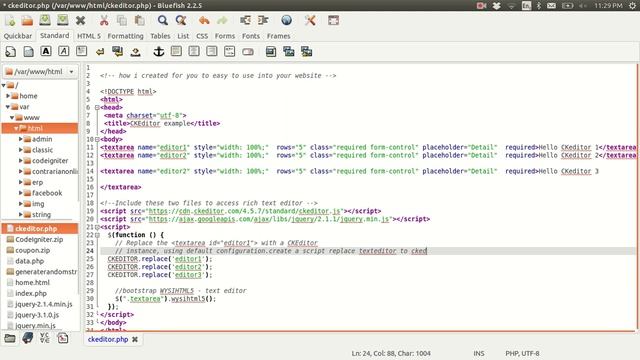640x360 pixels.
Task: Select the erp folder in tree
Action: tap(37, 182)
